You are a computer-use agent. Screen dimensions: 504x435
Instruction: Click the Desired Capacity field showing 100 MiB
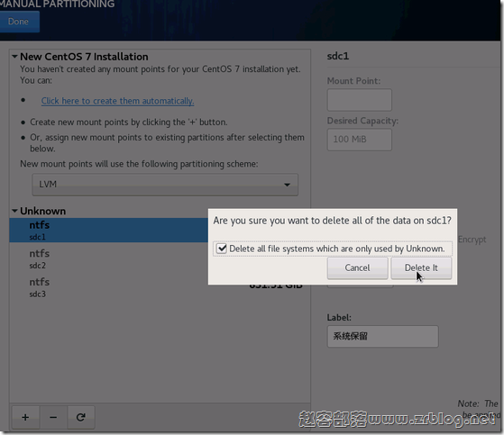[360, 140]
